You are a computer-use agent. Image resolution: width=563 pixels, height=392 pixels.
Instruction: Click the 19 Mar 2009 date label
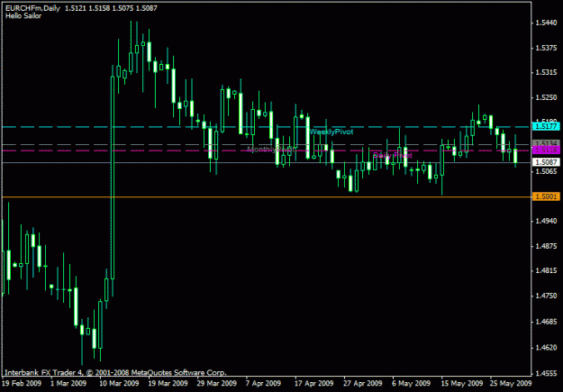[168, 383]
